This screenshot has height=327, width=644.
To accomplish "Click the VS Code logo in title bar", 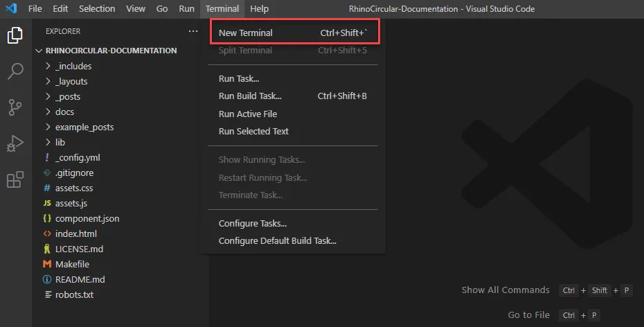I will [x=11, y=8].
